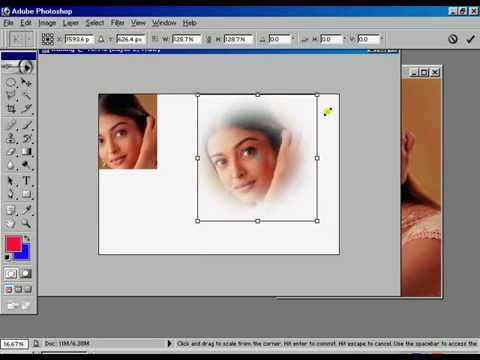Select the Magic Wand tool

(x=26, y=96)
